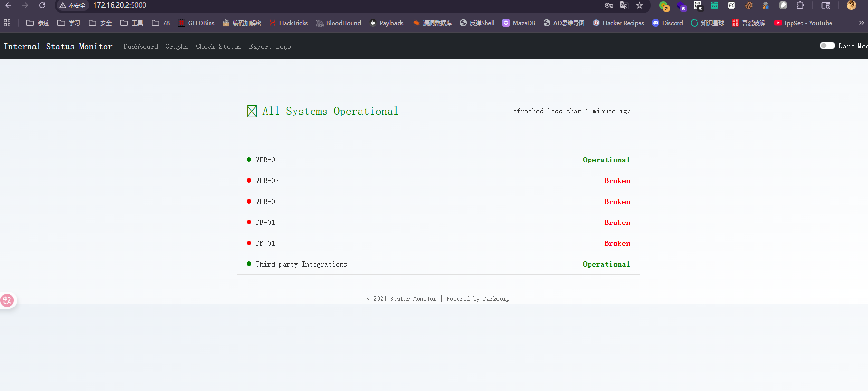This screenshot has width=868, height=391.
Task: Expand the hidden bookmarks overflow chevron
Action: (x=861, y=23)
